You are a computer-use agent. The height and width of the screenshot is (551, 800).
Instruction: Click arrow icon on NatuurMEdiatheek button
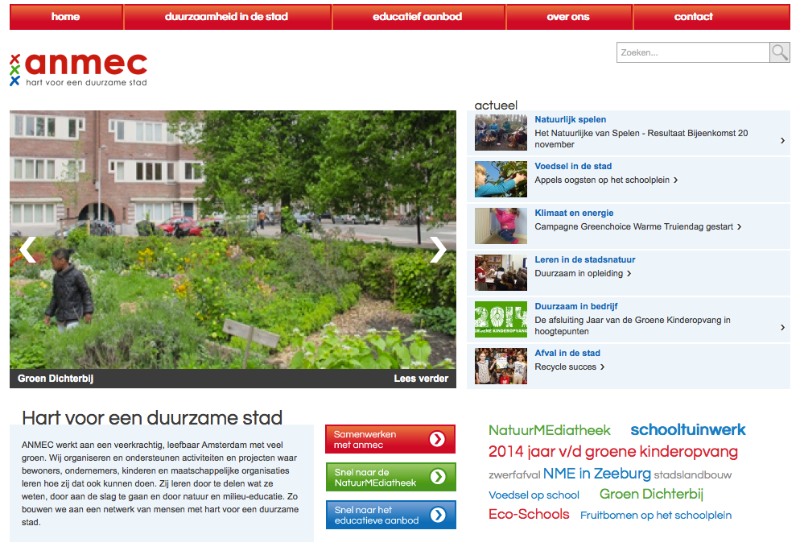437,477
